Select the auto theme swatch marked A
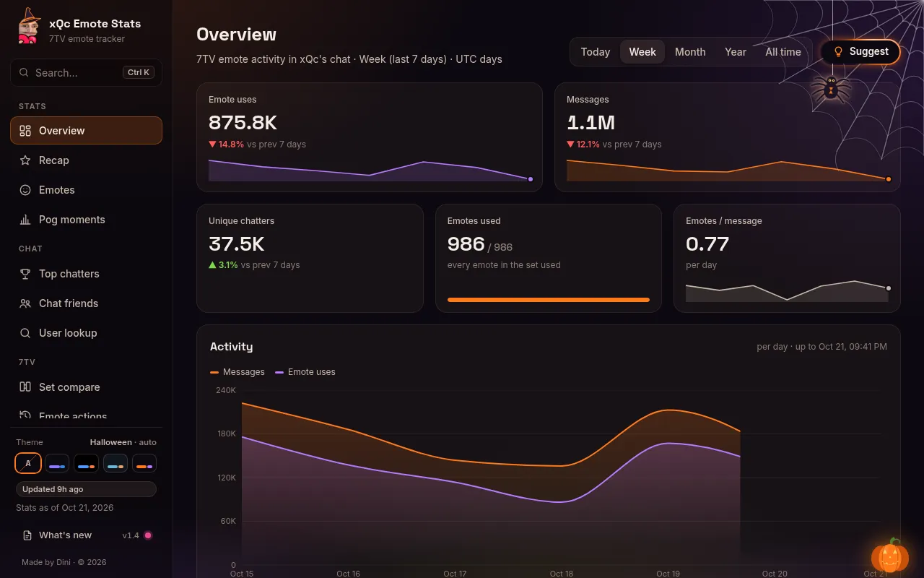This screenshot has height=578, width=924. click(x=28, y=463)
